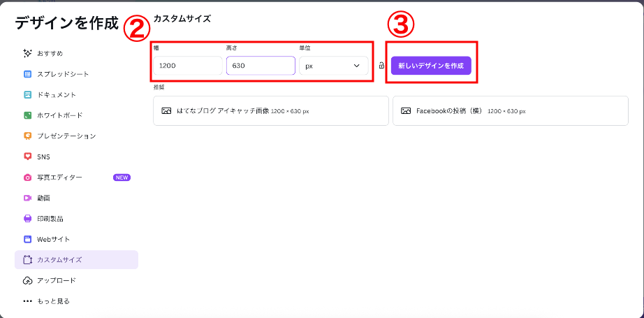This screenshot has height=318, width=644.
Task: Select the SNS heart icon
Action: coord(28,157)
